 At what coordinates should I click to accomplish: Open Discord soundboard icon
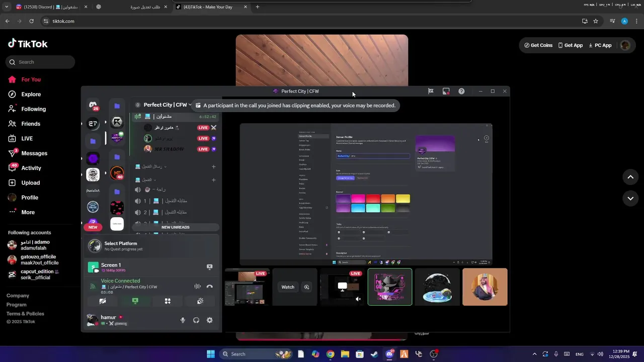[200, 301]
